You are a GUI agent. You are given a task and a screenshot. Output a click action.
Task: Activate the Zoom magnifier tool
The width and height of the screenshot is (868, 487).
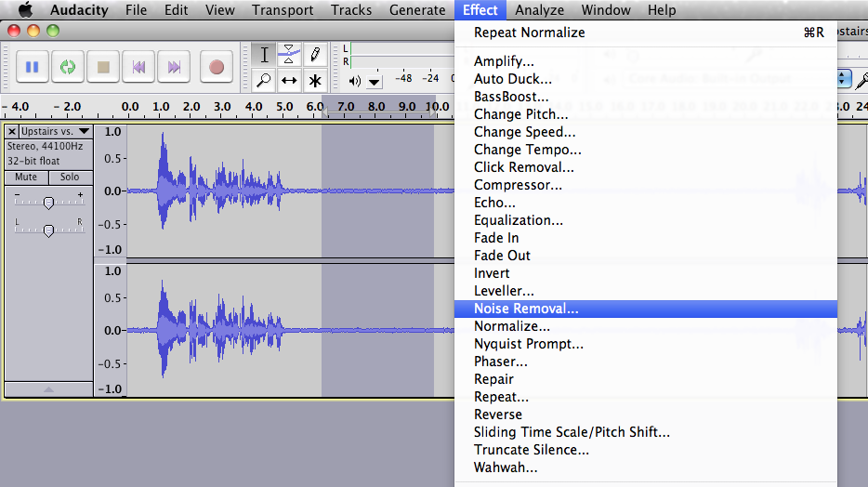coord(265,80)
